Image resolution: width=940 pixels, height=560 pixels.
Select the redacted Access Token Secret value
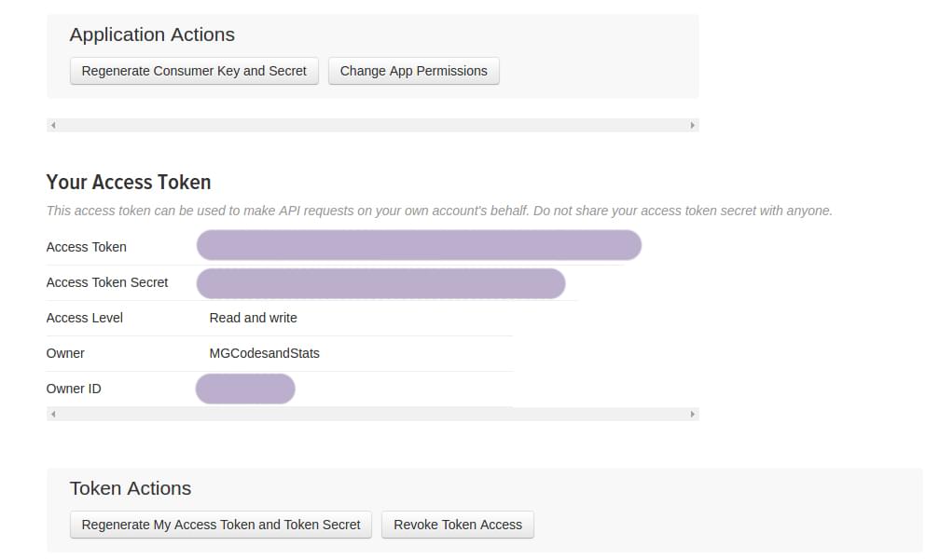coord(380,282)
